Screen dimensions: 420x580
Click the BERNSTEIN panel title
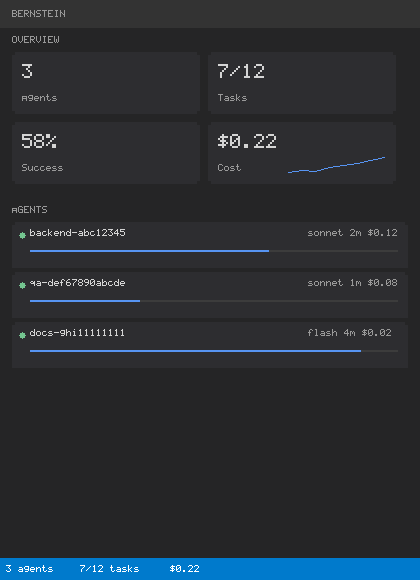(38, 14)
